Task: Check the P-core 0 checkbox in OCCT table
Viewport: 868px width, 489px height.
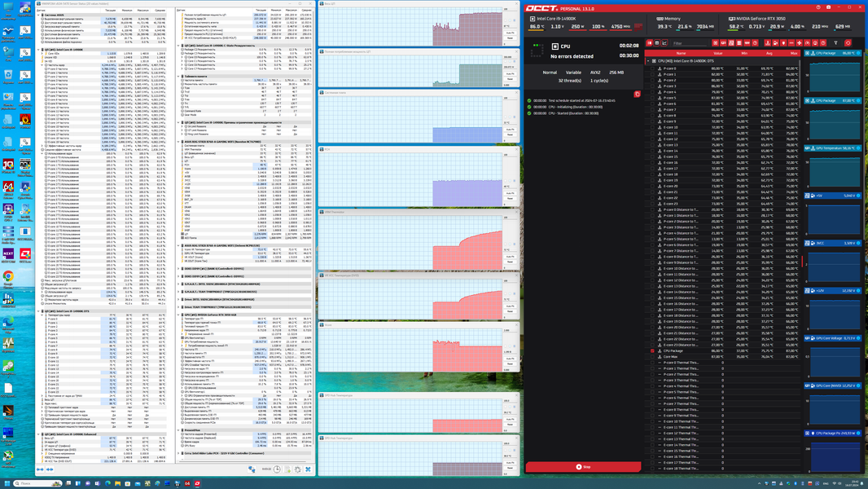Action: 653,68
